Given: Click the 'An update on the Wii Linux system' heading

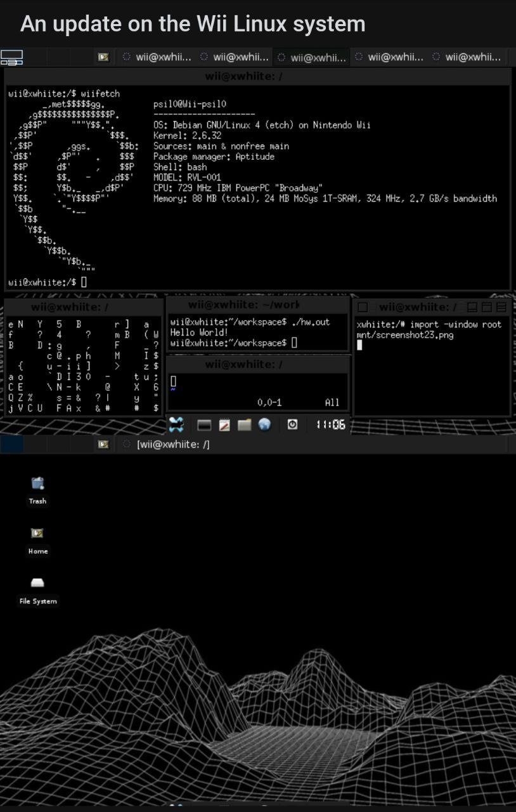Looking at the screenshot, I should (193, 24).
